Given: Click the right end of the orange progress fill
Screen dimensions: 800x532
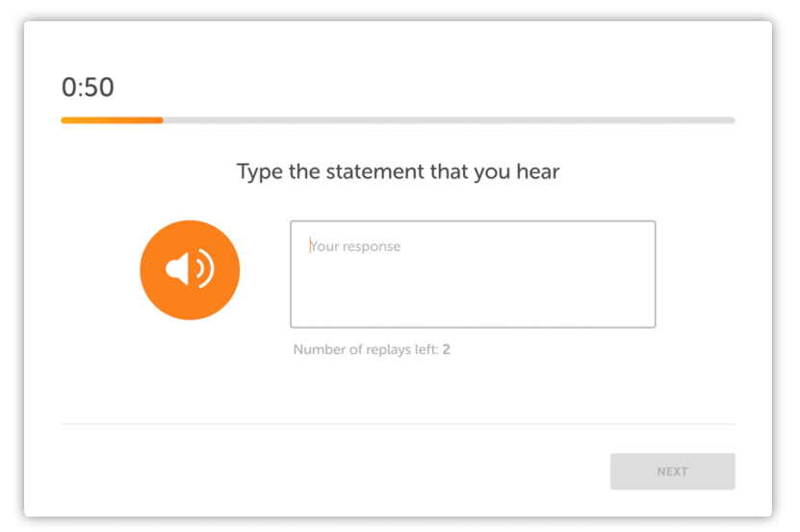Looking at the screenshot, I should [x=160, y=120].
